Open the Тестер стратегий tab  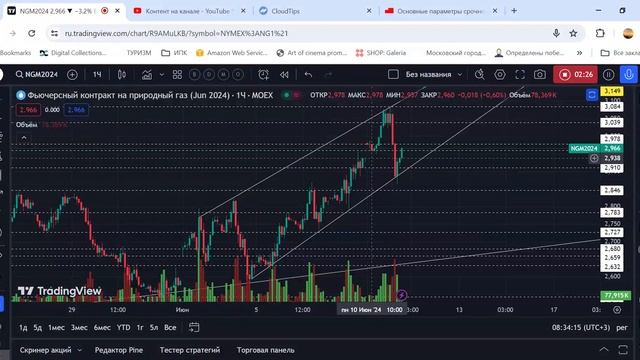coord(190,350)
